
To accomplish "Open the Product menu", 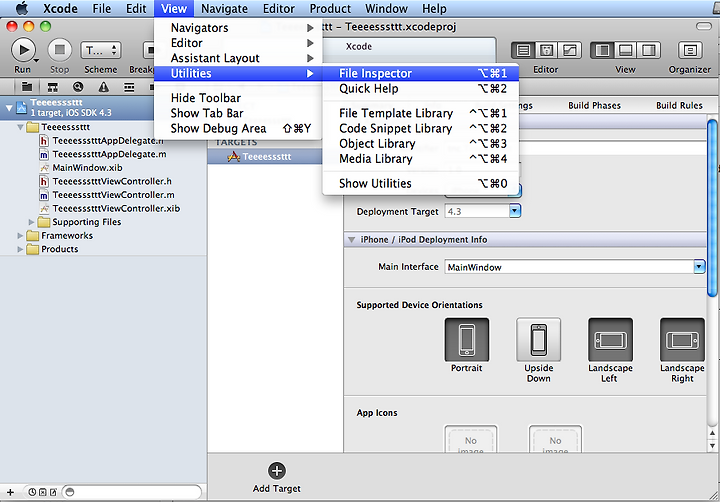I will coord(330,9).
